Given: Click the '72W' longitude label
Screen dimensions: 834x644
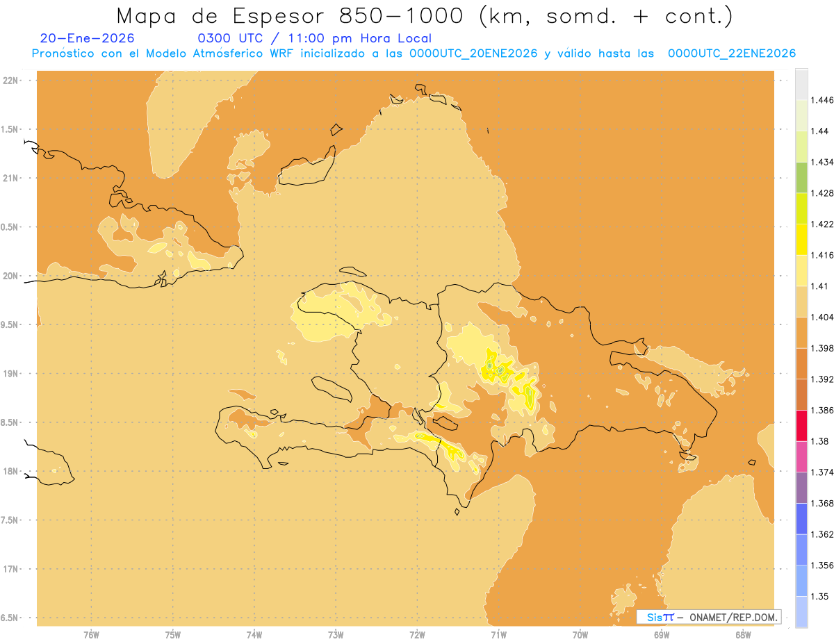Looking at the screenshot, I should click(x=417, y=634).
